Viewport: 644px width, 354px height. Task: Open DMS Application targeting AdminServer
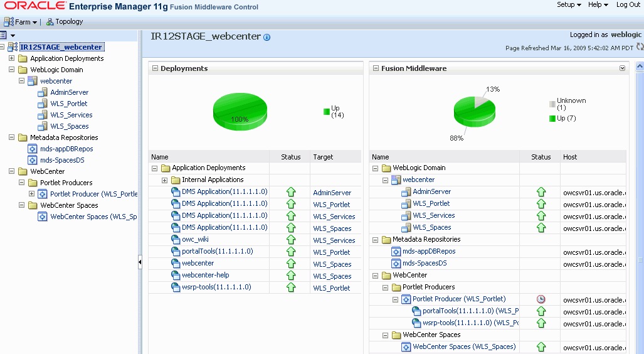click(x=224, y=191)
